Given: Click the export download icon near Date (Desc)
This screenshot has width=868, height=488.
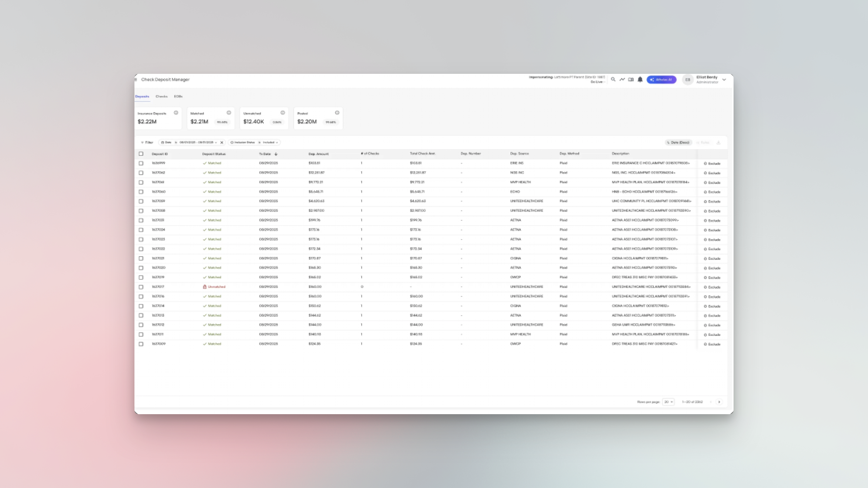Looking at the screenshot, I should [718, 142].
